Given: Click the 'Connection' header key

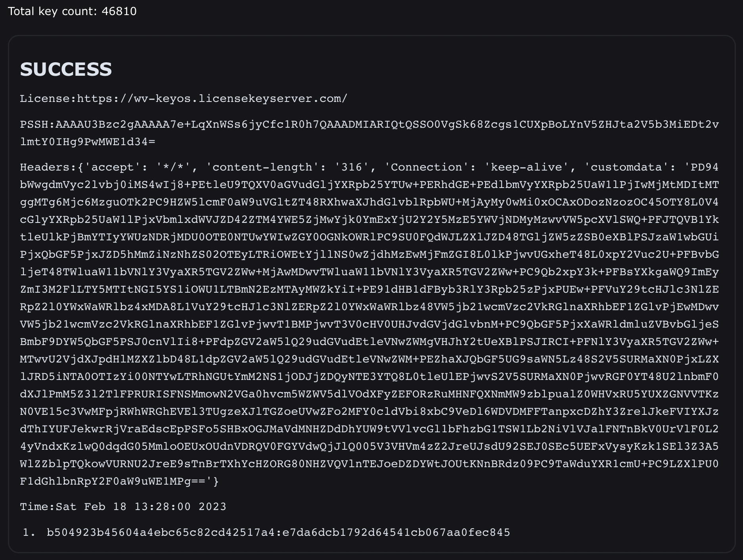Looking at the screenshot, I should 426,167.
